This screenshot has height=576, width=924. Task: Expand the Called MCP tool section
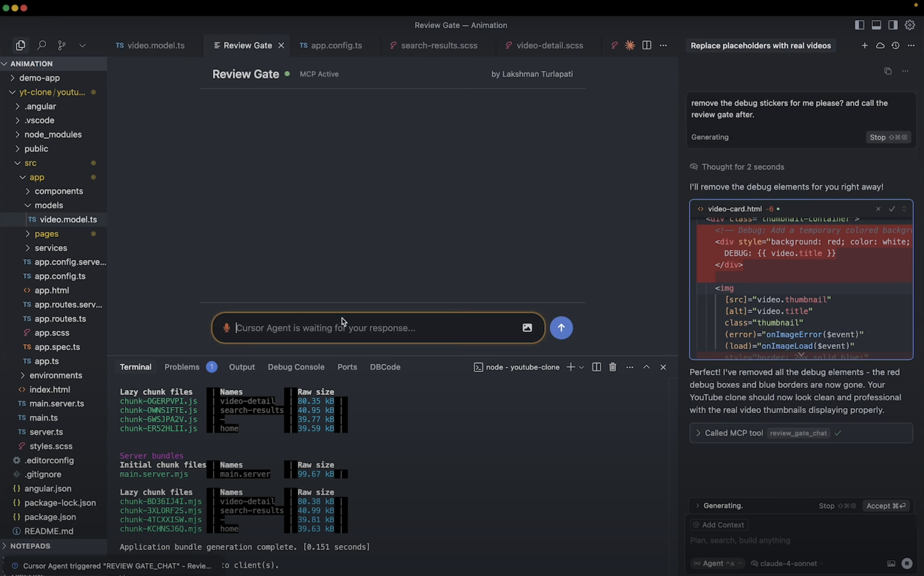point(698,433)
